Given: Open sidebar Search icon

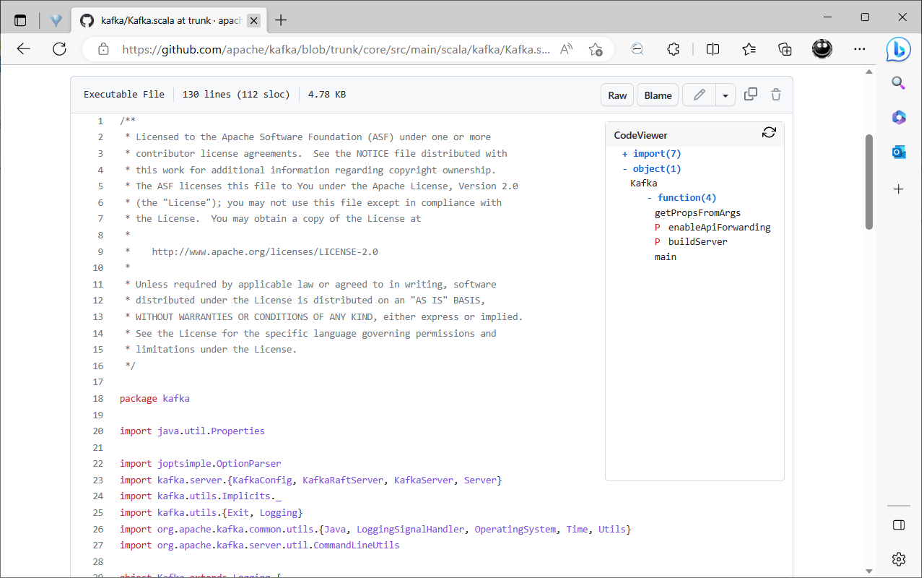Looking at the screenshot, I should click(x=899, y=82).
